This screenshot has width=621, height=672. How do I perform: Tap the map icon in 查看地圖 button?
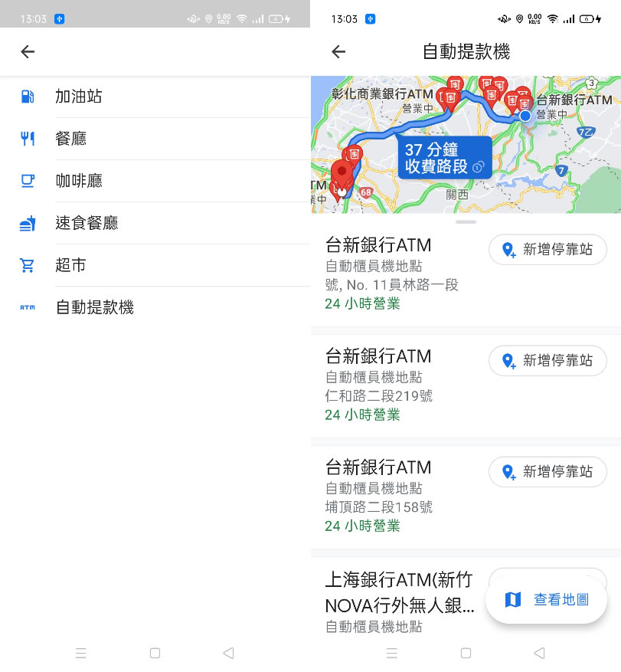coord(512,599)
